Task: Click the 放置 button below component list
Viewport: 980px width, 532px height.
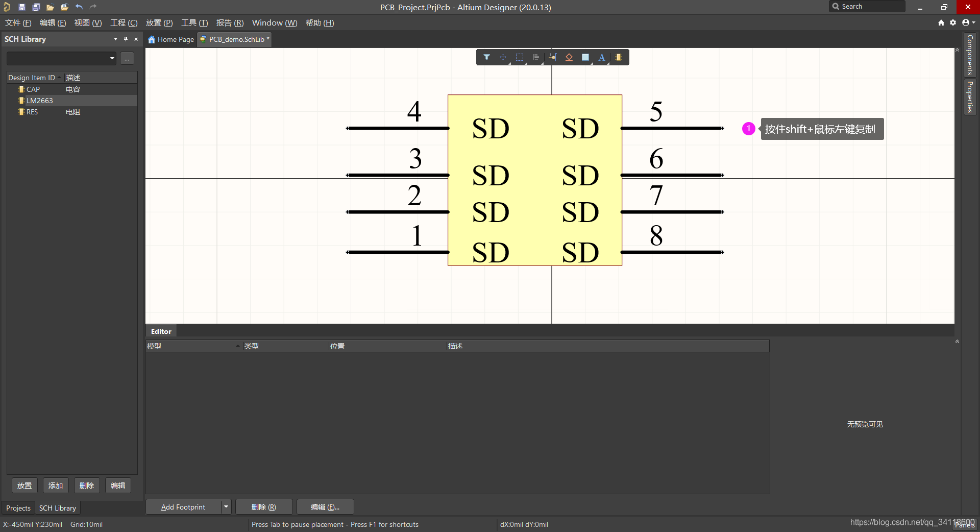Action: tap(24, 486)
